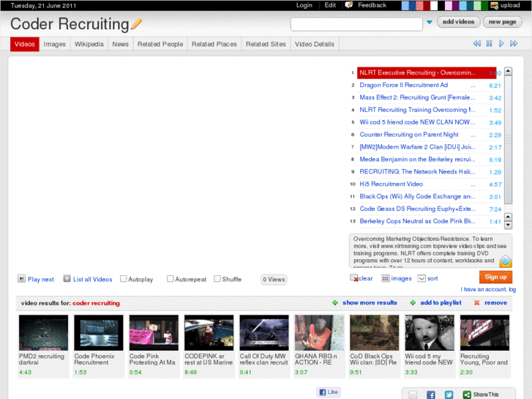Click the ShareThis green icon
This screenshot has width=532, height=399.
point(467,395)
